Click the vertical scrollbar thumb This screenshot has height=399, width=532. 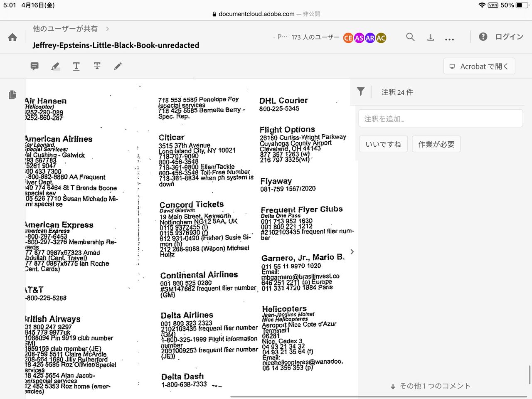(530, 375)
